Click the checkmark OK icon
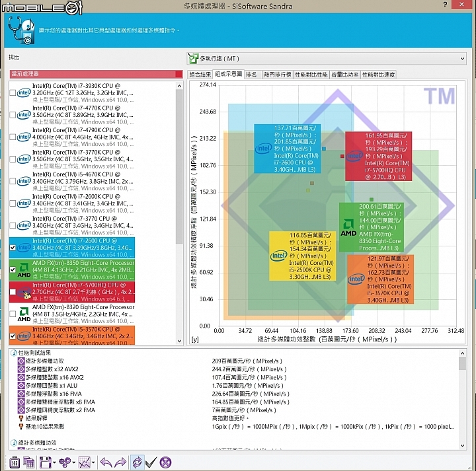The height and width of the screenshot is (471, 476). [x=151, y=462]
